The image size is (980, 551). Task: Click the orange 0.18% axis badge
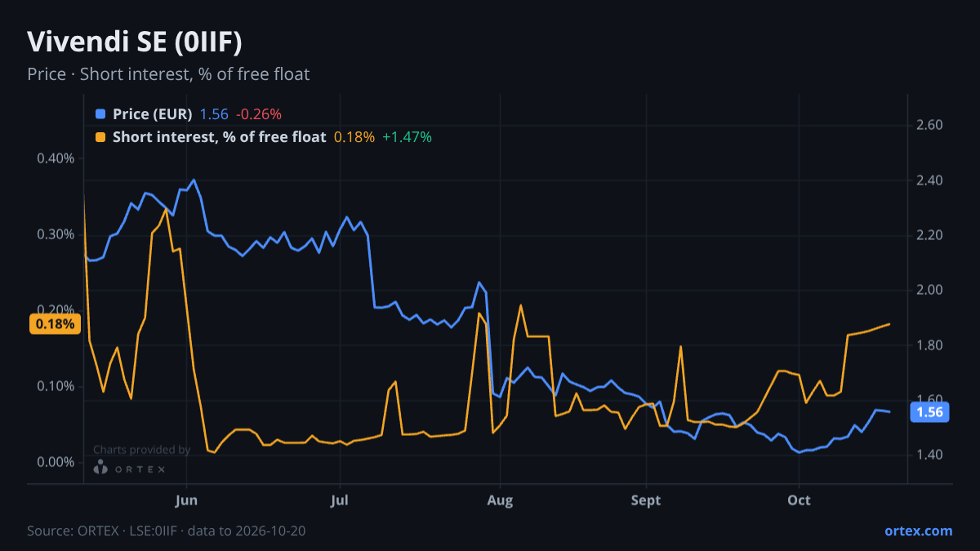point(56,324)
